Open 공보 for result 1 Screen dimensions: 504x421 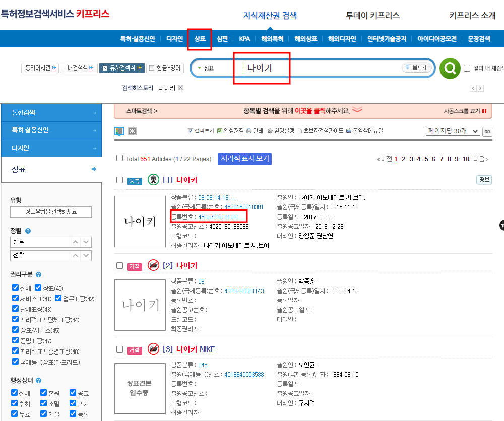[484, 180]
